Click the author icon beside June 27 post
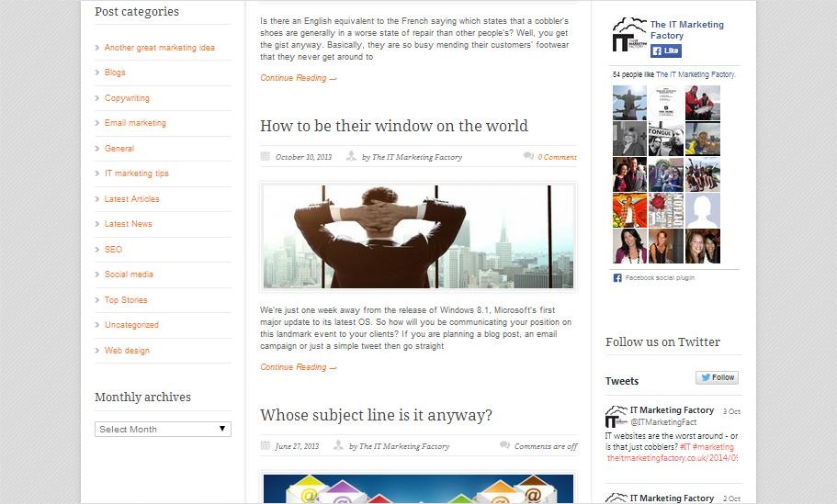 tap(339, 446)
